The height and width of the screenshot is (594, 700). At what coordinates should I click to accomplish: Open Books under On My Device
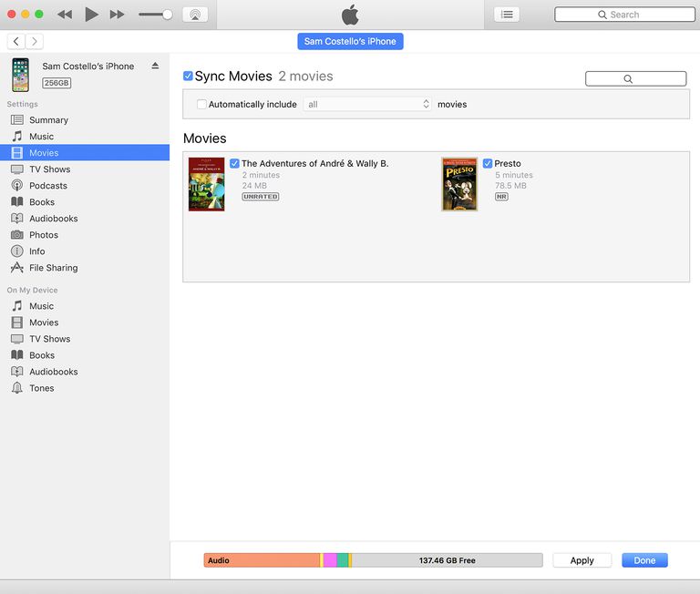[x=85, y=355]
